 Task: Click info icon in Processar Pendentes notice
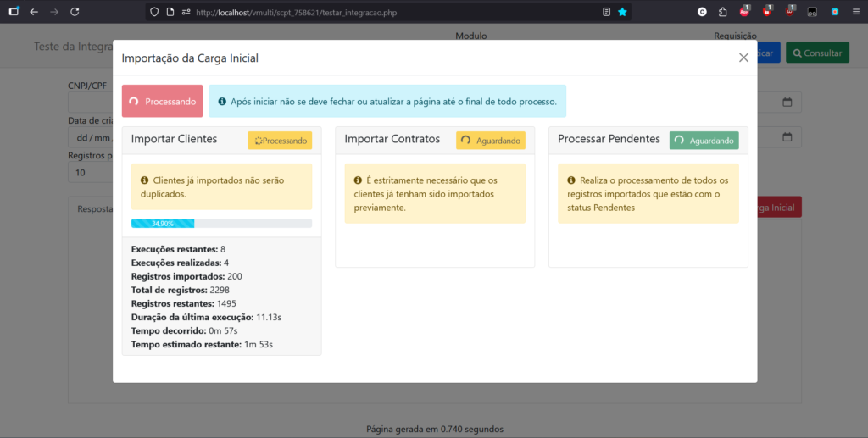pyautogui.click(x=571, y=180)
